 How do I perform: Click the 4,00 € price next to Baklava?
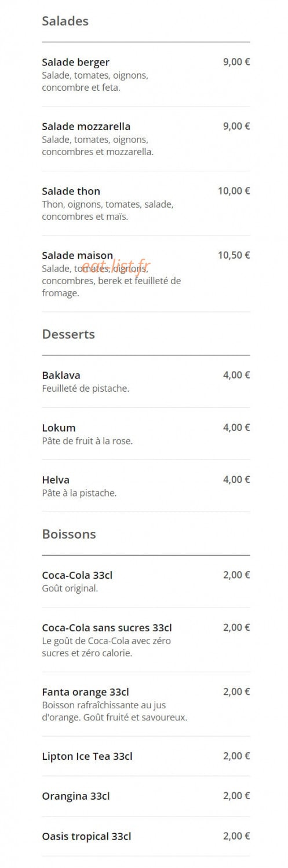236,375
